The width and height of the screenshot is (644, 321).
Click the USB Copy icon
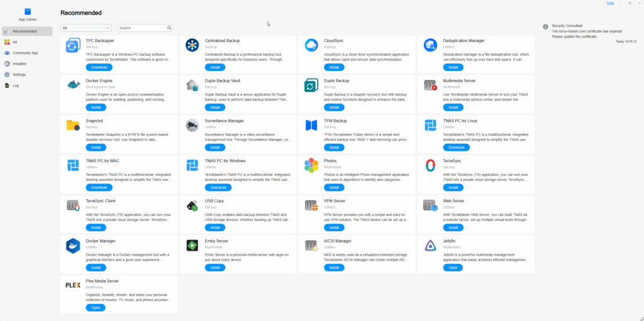192,205
